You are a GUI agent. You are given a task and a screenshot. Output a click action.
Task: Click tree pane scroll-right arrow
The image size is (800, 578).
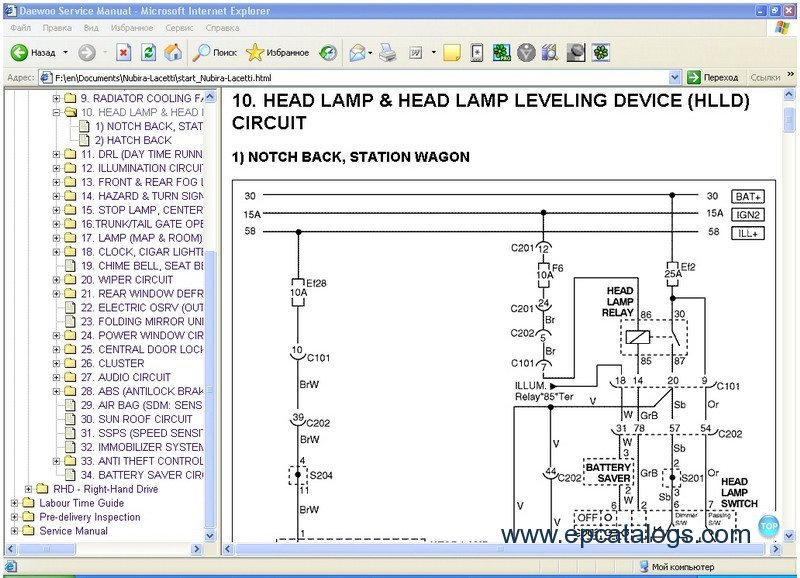196,549
